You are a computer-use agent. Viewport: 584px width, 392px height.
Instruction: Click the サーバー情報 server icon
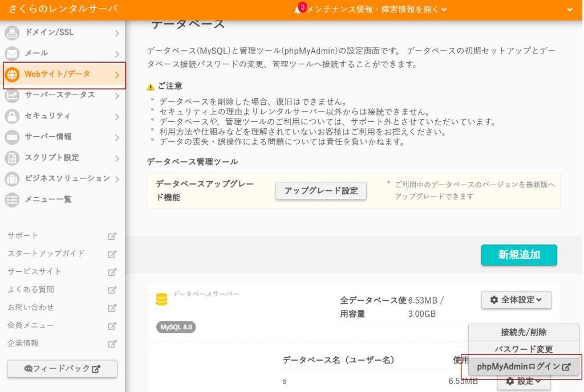tap(12, 137)
